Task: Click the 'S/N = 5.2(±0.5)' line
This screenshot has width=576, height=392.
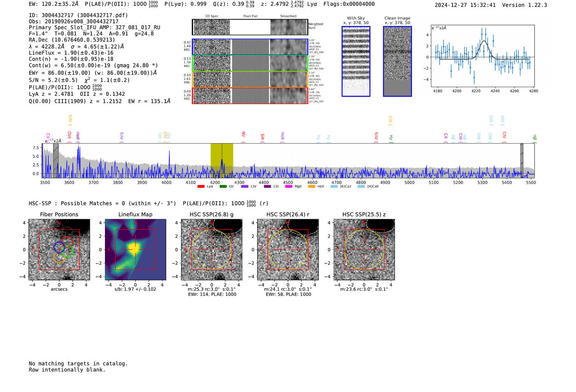Action: pyautogui.click(x=79, y=80)
